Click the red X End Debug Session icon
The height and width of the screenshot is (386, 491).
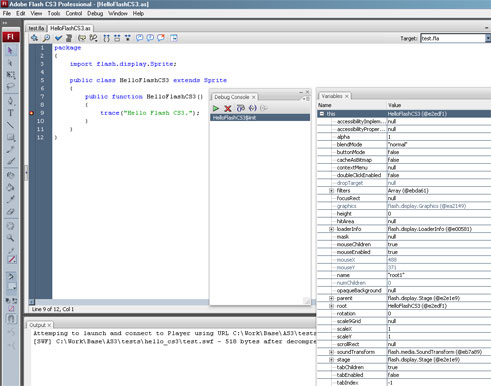point(228,108)
